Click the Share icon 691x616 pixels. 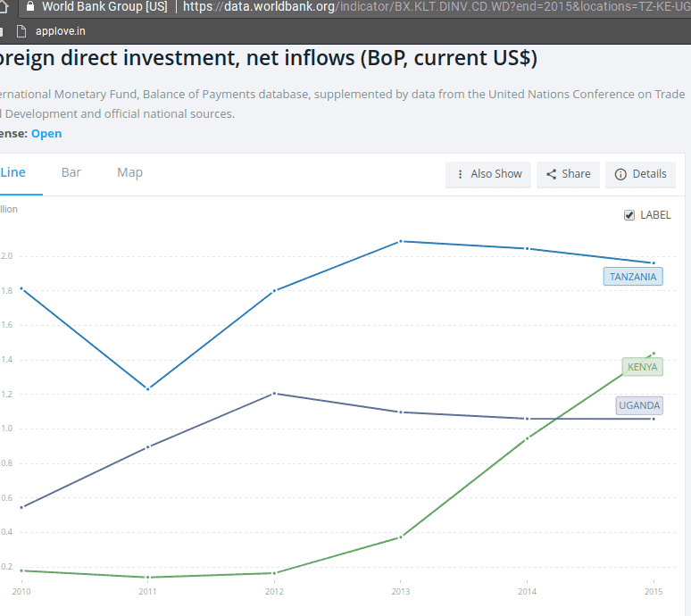[552, 174]
